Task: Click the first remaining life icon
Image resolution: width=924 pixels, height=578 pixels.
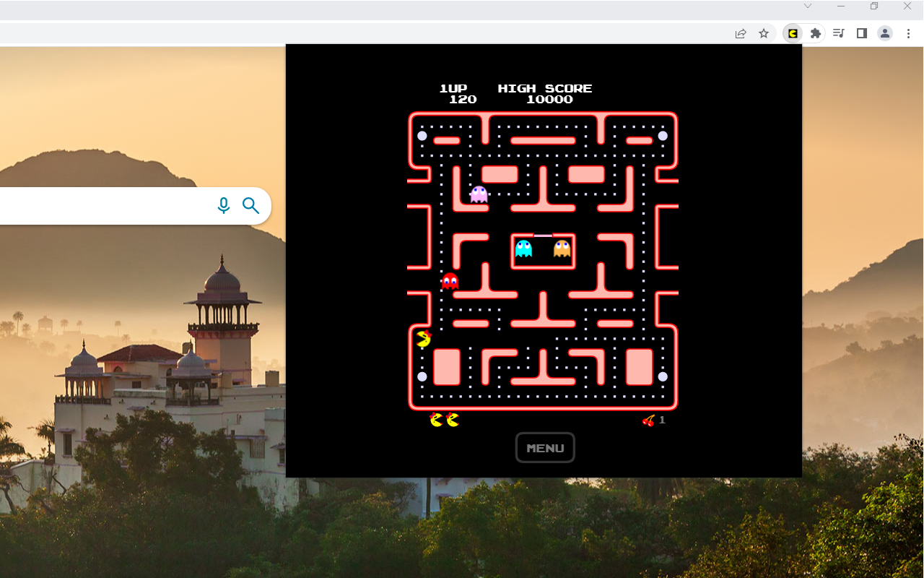Action: [x=436, y=419]
